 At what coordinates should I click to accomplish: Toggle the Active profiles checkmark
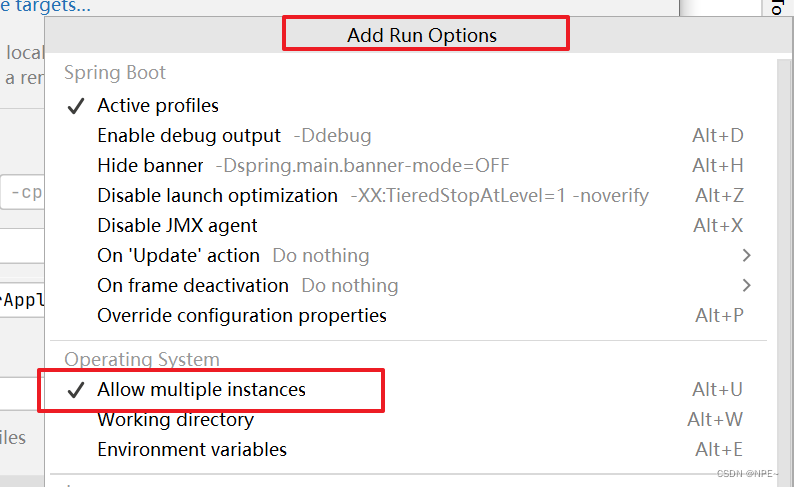pos(76,106)
